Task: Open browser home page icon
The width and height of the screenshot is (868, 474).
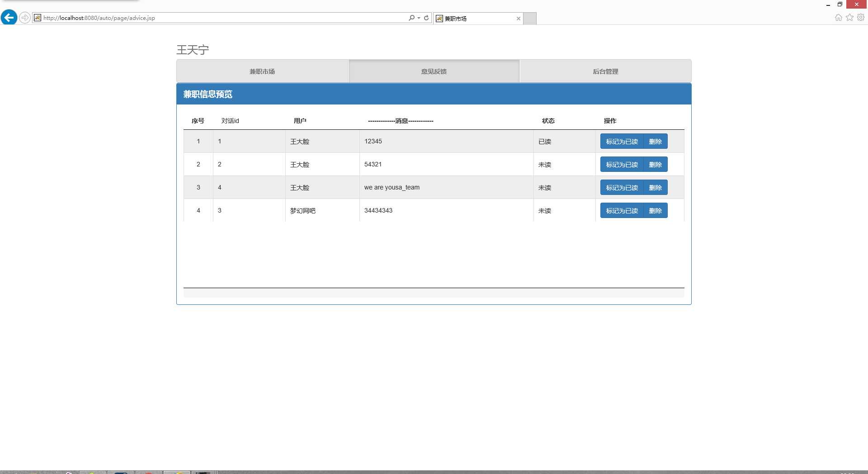Action: [x=838, y=18]
